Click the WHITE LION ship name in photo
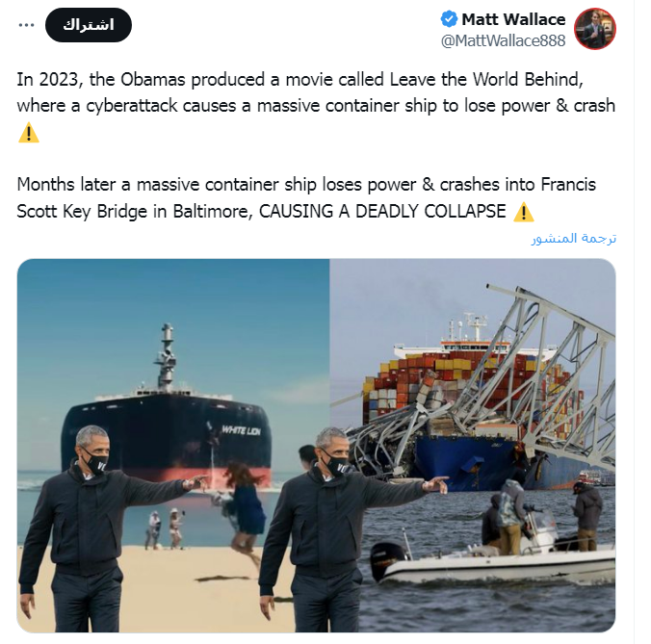 (x=241, y=430)
